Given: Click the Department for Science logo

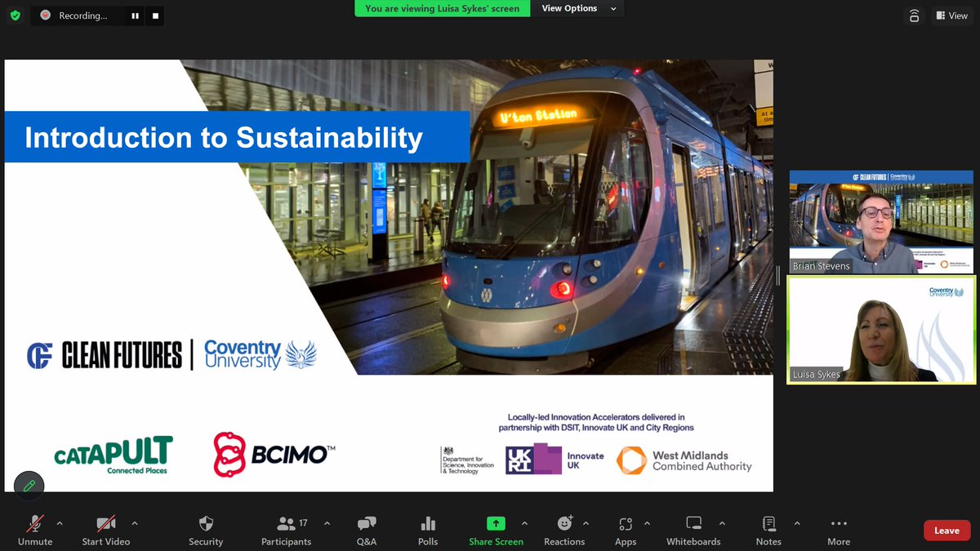Looking at the screenshot, I should pyautogui.click(x=467, y=460).
